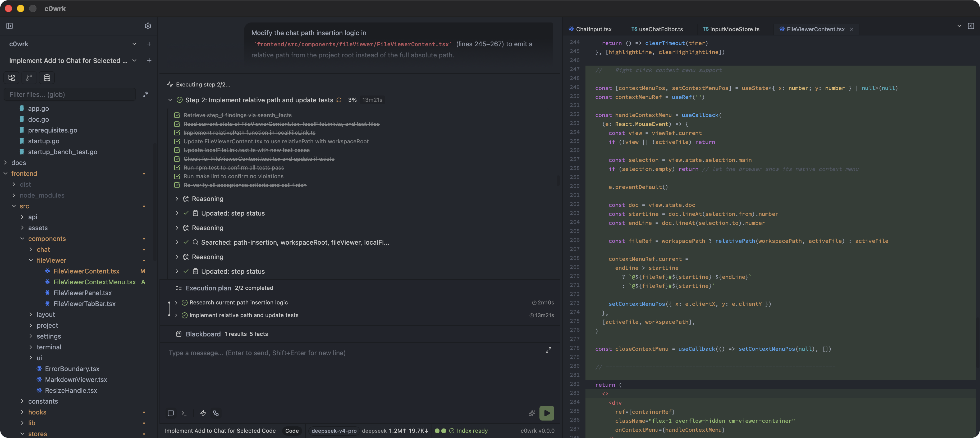Open the c0wrk project dropdown chevron
980x438 pixels.
[134, 44]
